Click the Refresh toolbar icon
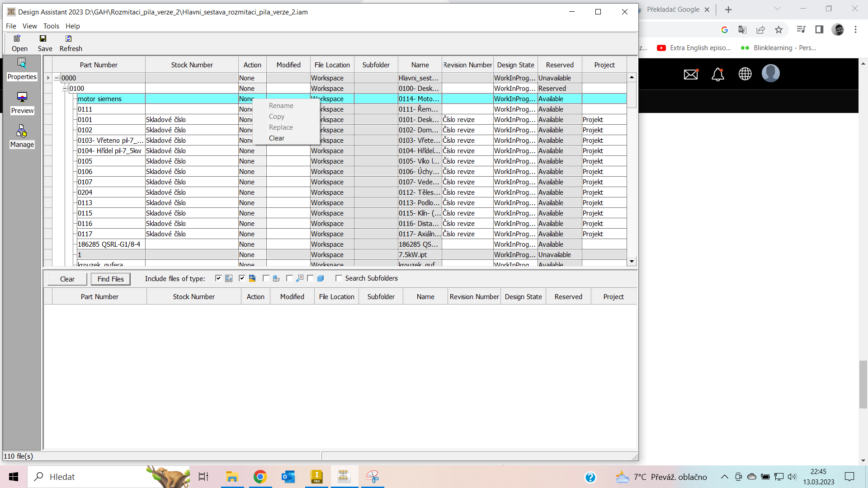Image resolution: width=868 pixels, height=488 pixels. (71, 43)
